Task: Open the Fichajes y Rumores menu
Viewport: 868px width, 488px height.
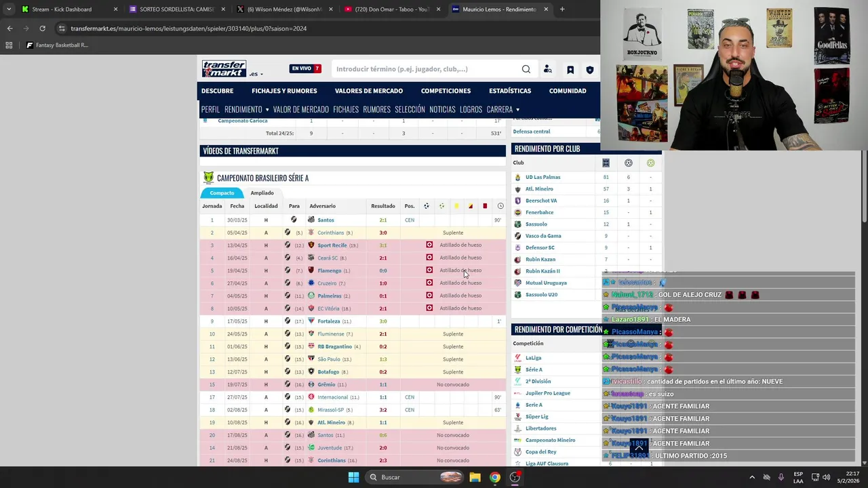Action: pos(284,91)
